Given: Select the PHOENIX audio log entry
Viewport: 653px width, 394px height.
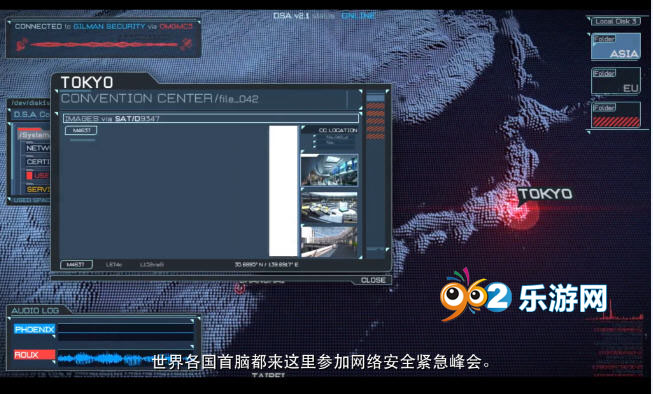Looking at the screenshot, I should coord(35,329).
